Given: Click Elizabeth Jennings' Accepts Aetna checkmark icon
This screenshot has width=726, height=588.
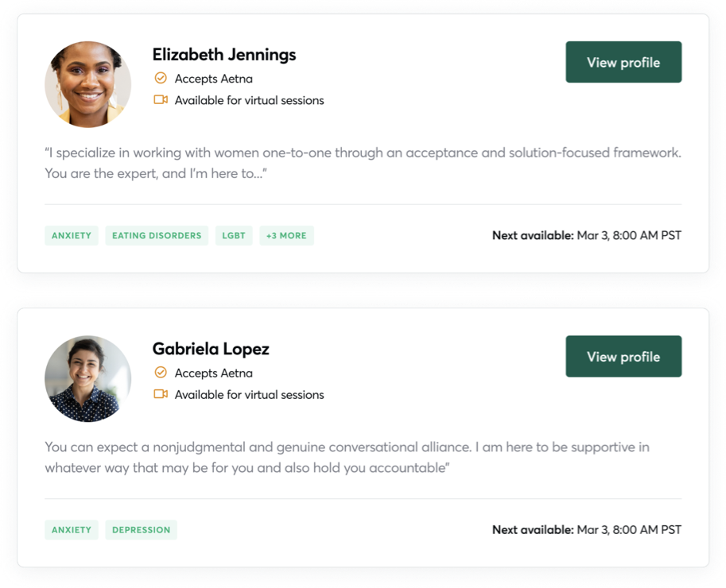Looking at the screenshot, I should pos(160,78).
